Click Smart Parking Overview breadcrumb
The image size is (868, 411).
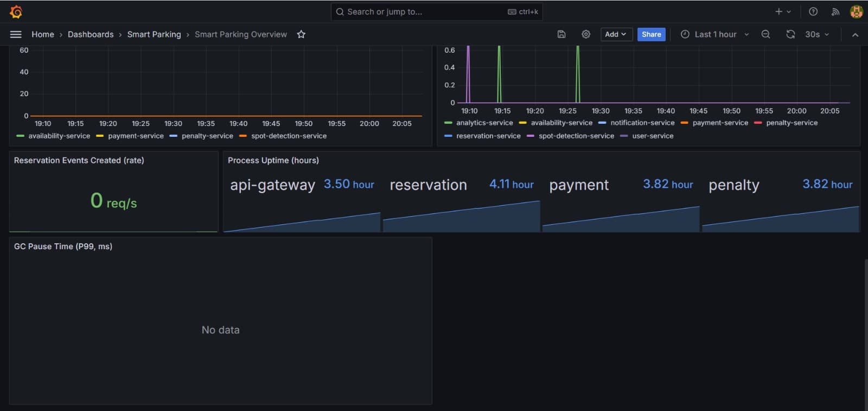[241, 34]
